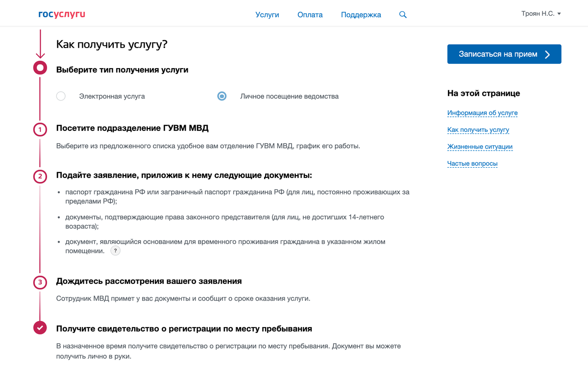588x384 pixels.
Task: Select the Личное посещение ведомства radio option
Action: click(x=222, y=96)
